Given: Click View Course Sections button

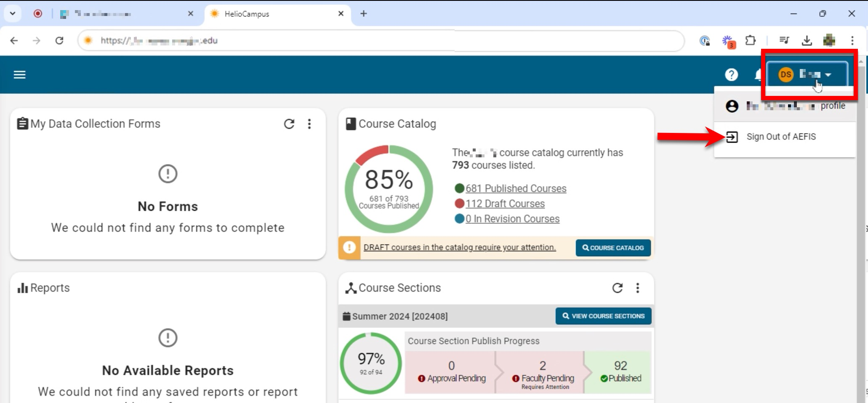Looking at the screenshot, I should click(603, 316).
